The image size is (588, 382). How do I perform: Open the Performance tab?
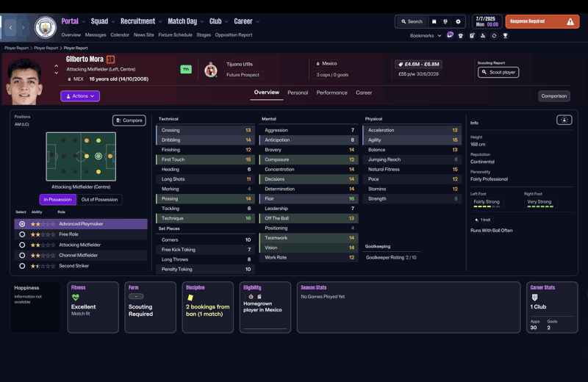[x=332, y=93]
